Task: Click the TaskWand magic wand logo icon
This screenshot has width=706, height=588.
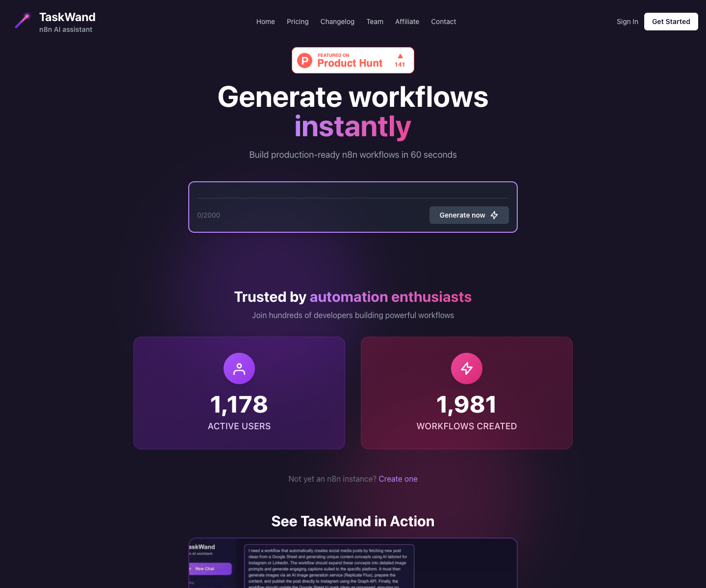Action: pyautogui.click(x=23, y=21)
